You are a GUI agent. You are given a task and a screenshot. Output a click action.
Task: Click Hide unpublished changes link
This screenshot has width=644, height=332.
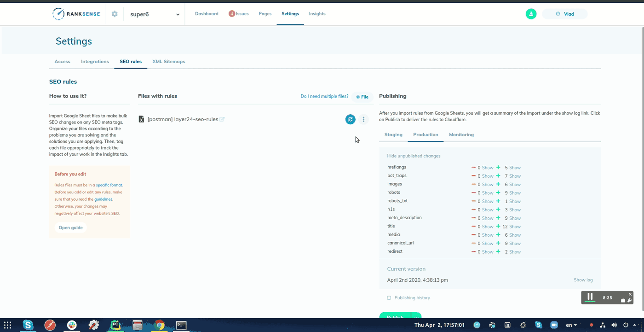pyautogui.click(x=414, y=156)
